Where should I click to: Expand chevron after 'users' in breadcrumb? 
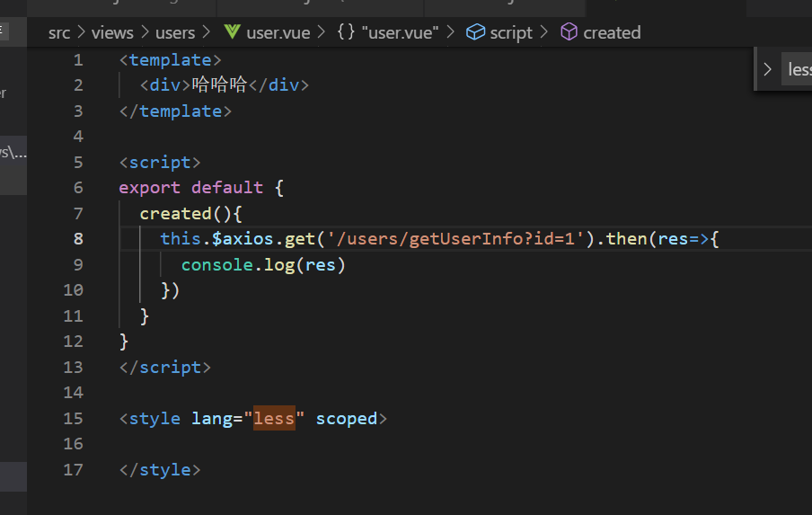pyautogui.click(x=207, y=32)
